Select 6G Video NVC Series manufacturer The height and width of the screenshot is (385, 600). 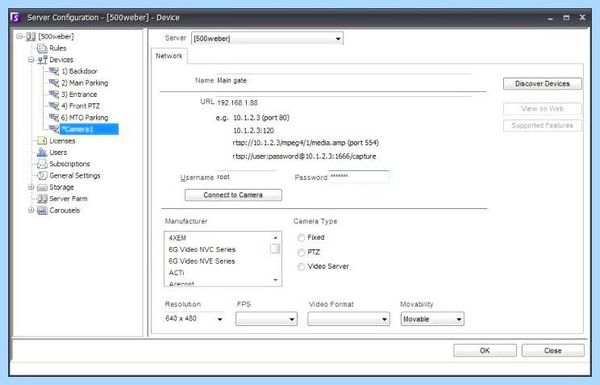coord(202,250)
